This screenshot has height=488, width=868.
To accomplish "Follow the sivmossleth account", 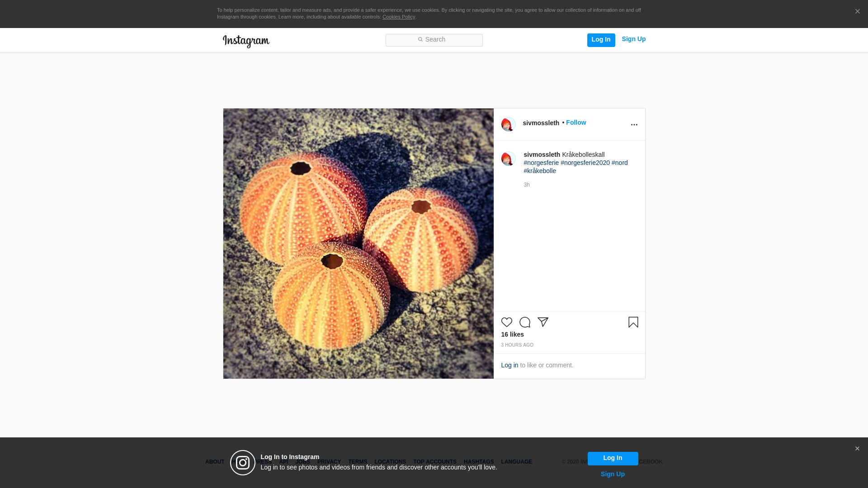I will coord(576,123).
